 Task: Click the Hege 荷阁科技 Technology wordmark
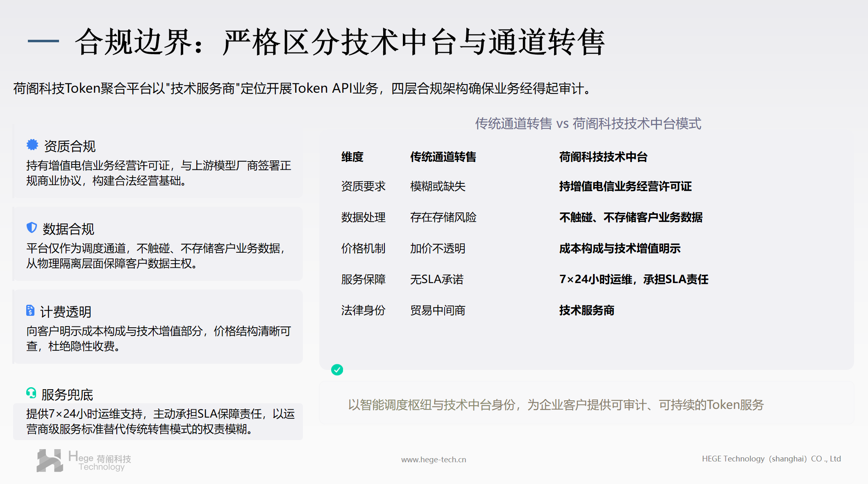point(100,461)
